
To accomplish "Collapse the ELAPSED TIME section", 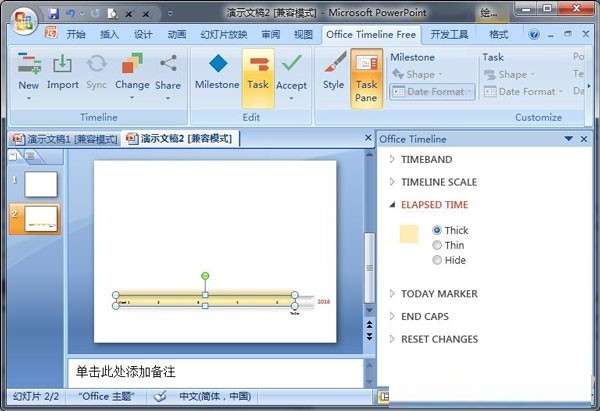I will [392, 205].
